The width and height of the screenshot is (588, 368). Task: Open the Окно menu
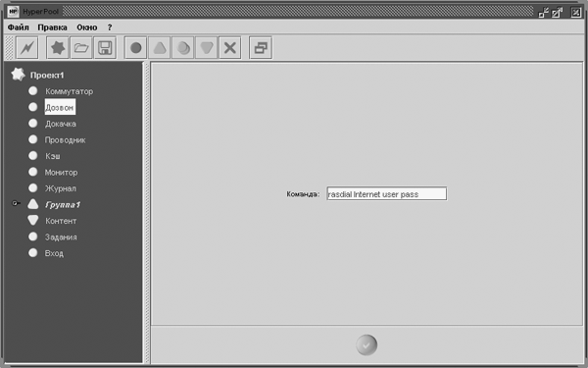click(87, 27)
